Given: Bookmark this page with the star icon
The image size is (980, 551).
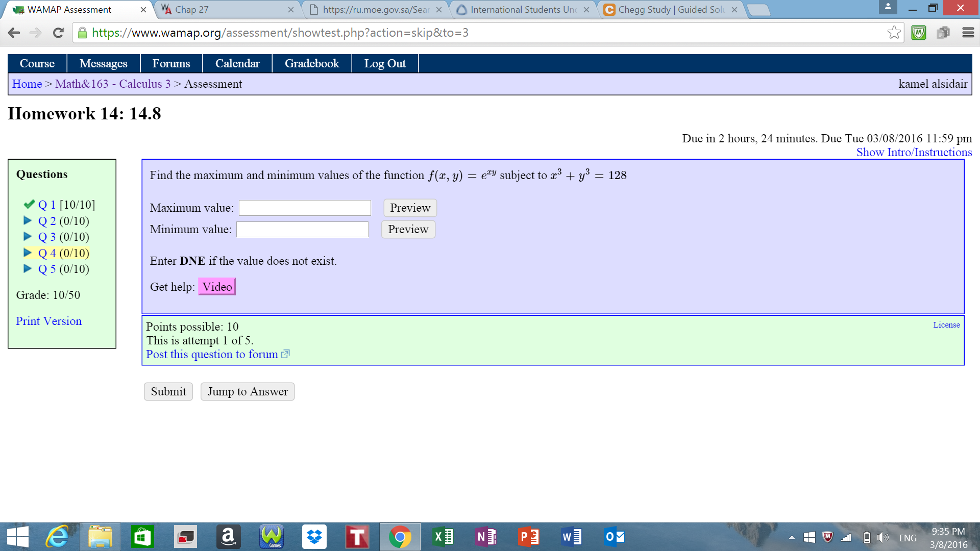Looking at the screenshot, I should pyautogui.click(x=894, y=33).
